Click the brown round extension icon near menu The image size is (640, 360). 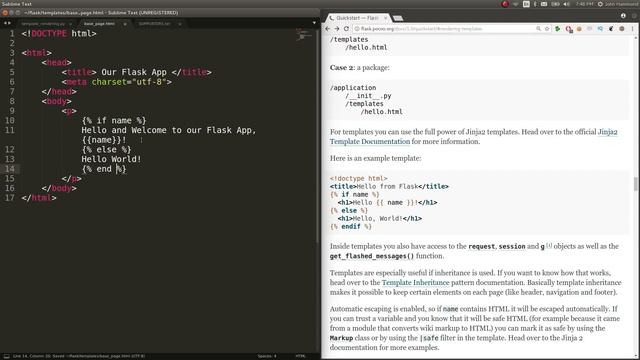(622, 29)
